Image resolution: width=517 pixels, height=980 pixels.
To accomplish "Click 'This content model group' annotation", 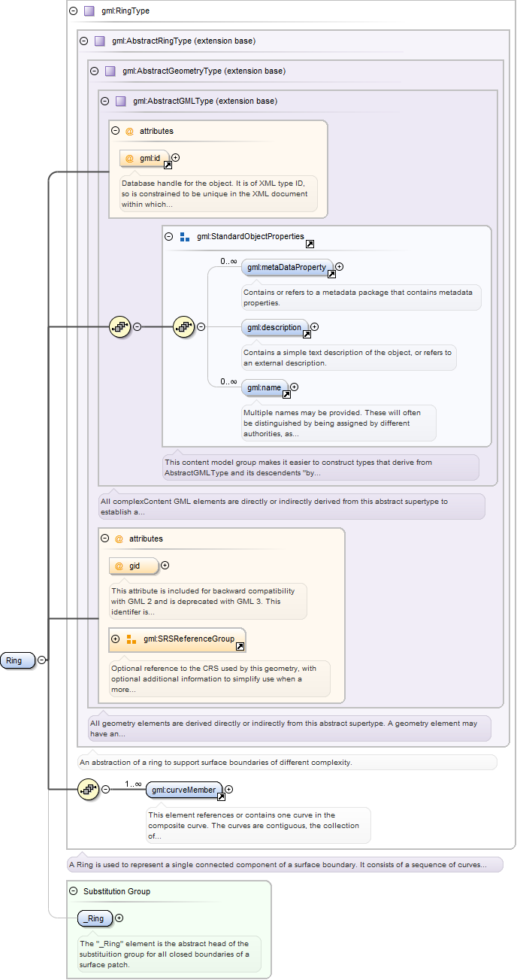I will [298, 468].
